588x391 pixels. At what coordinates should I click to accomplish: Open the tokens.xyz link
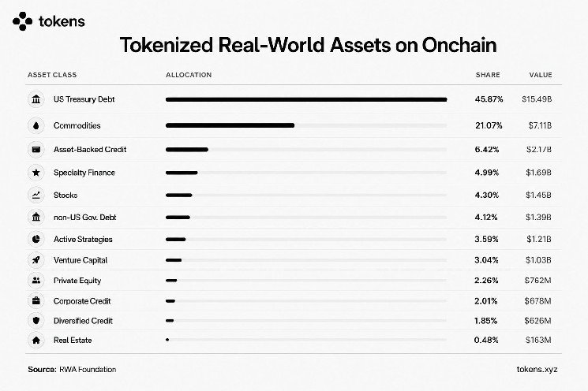tap(537, 369)
